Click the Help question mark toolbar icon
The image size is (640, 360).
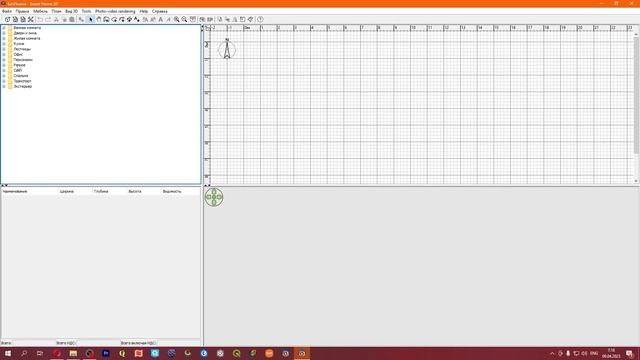260,19
